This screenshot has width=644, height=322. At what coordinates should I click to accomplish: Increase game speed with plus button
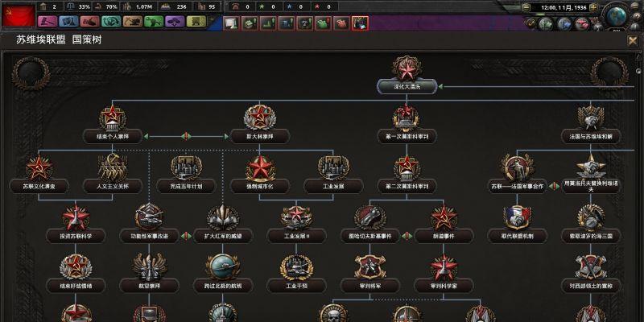(x=593, y=7)
